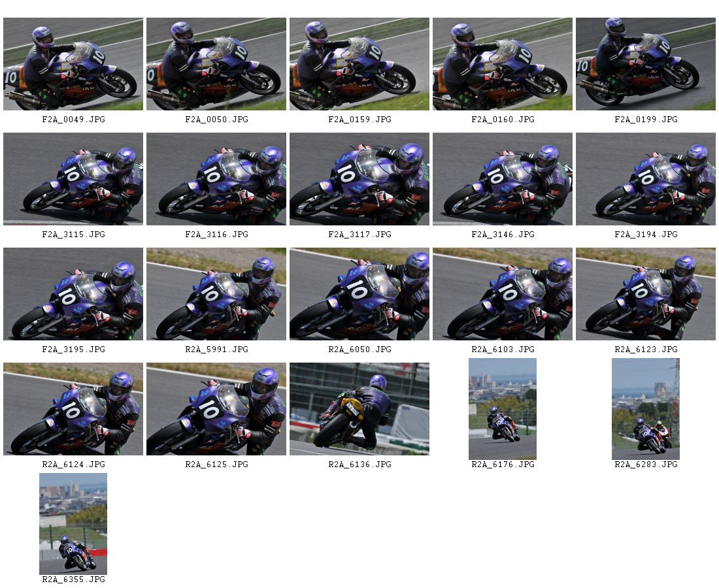View image F2A_3194.JPG
This screenshot has height=588, width=719.
point(646,179)
